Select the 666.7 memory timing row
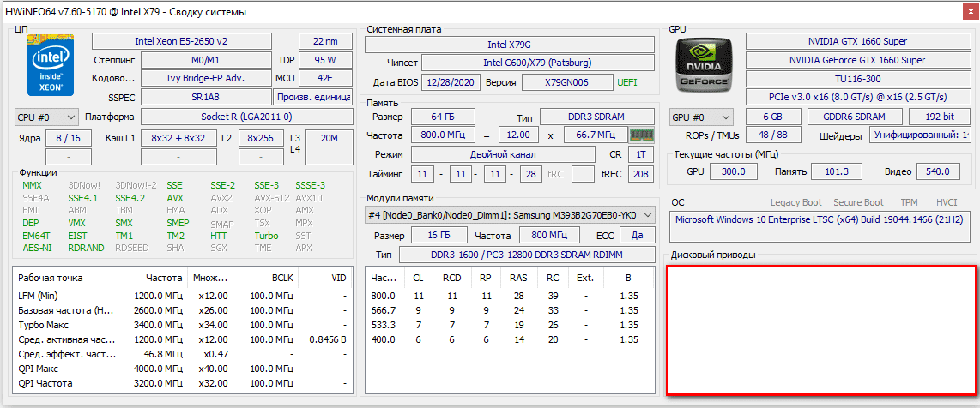Viewport: 980px width, 408px height. click(510, 310)
